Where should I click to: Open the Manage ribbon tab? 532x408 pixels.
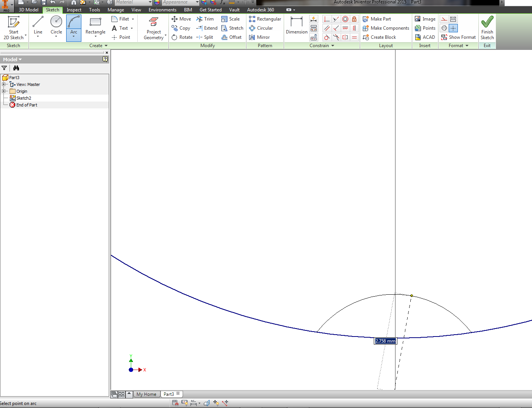point(116,10)
